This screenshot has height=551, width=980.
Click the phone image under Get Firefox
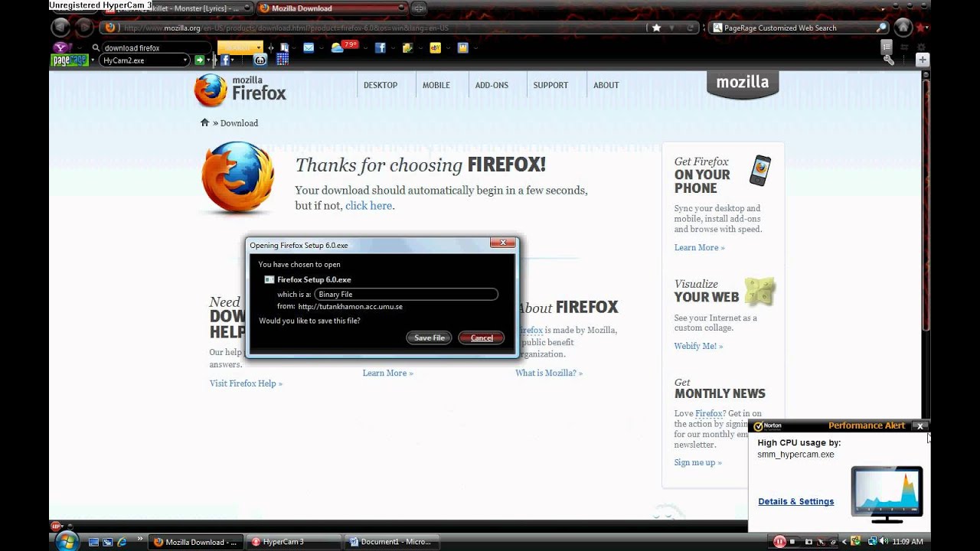coord(759,170)
